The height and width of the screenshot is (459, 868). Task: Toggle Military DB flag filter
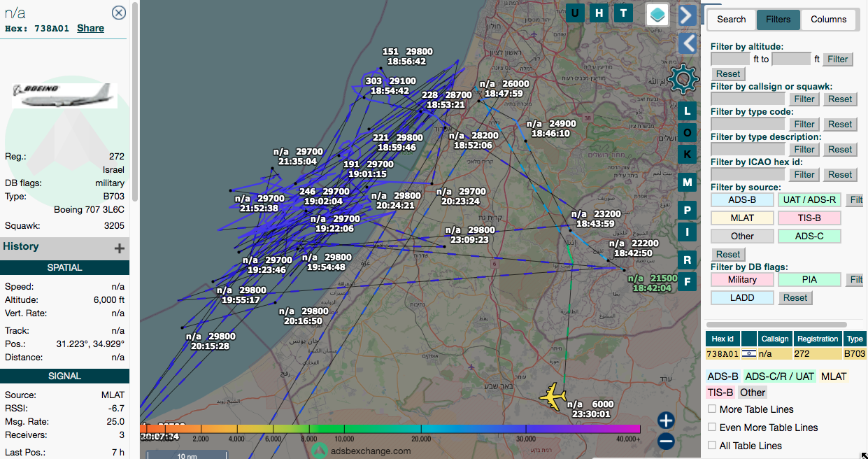742,280
